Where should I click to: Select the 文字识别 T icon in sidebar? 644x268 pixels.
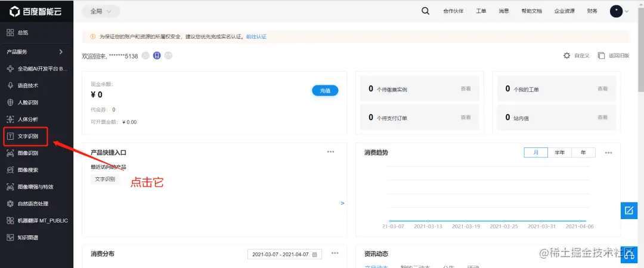click(x=11, y=136)
